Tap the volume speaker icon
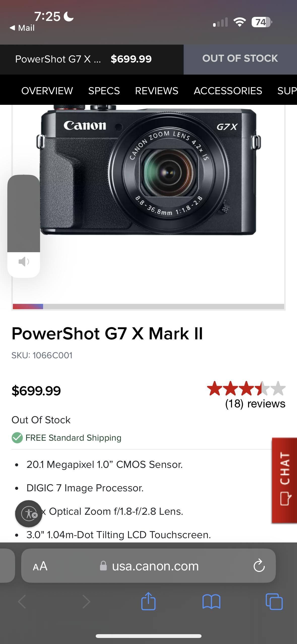This screenshot has width=297, height=644. pos(24,262)
